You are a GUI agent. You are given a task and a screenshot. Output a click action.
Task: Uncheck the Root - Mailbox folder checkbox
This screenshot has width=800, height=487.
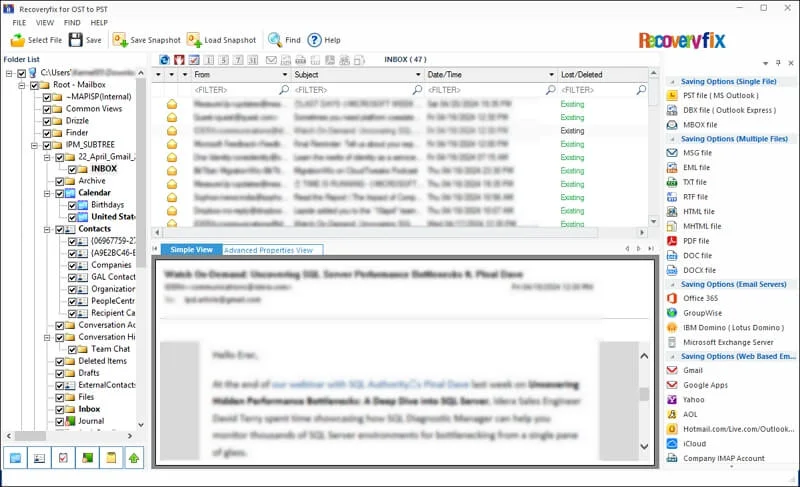tap(34, 85)
